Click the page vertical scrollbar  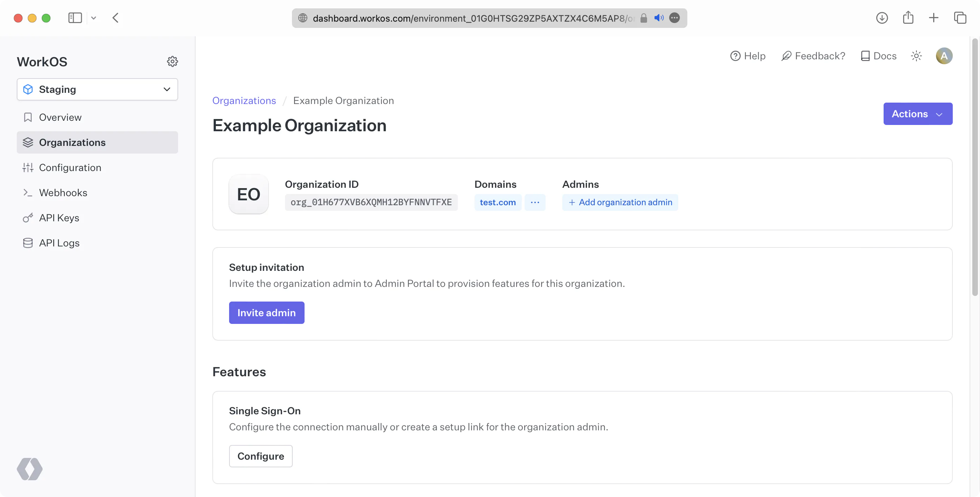(975, 167)
